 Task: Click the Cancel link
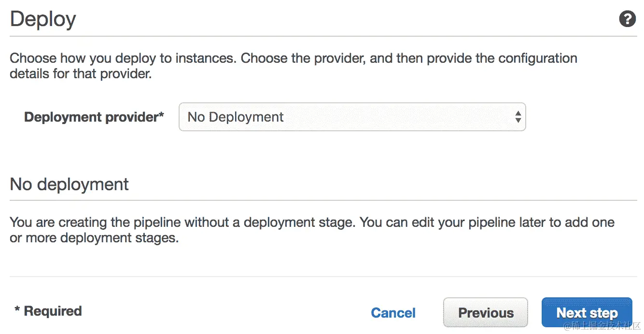point(393,313)
